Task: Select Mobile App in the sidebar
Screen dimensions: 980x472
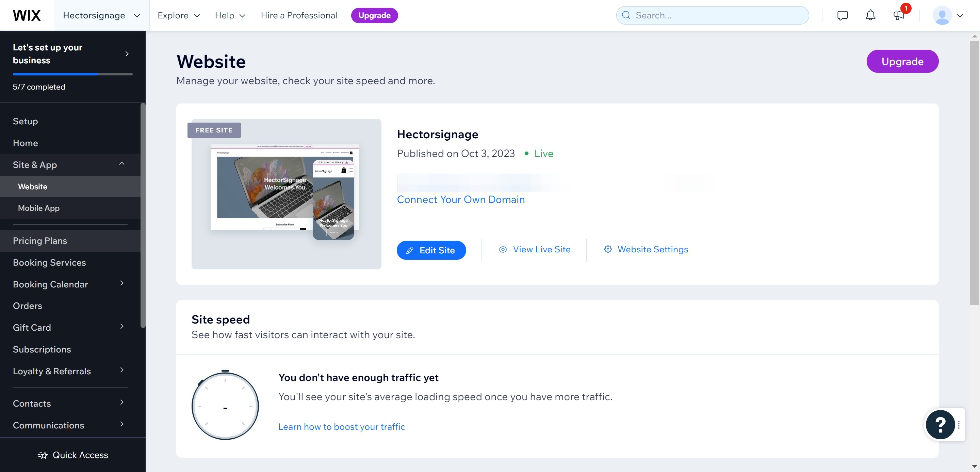Action: coord(38,208)
